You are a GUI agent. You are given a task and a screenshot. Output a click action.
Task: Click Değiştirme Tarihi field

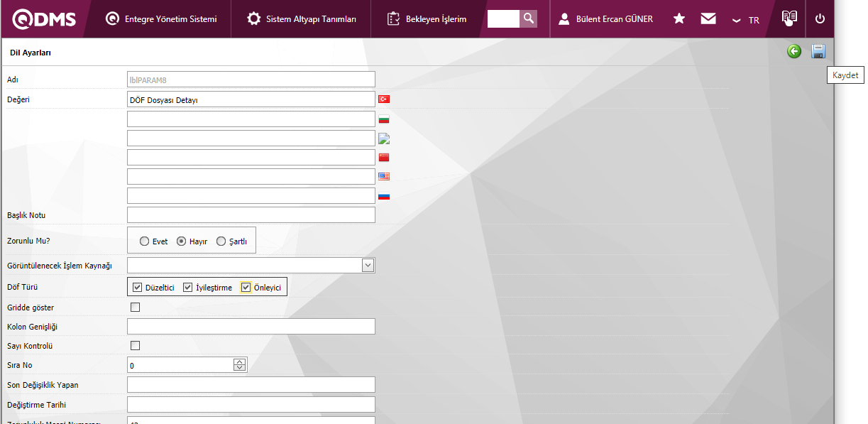pos(251,405)
